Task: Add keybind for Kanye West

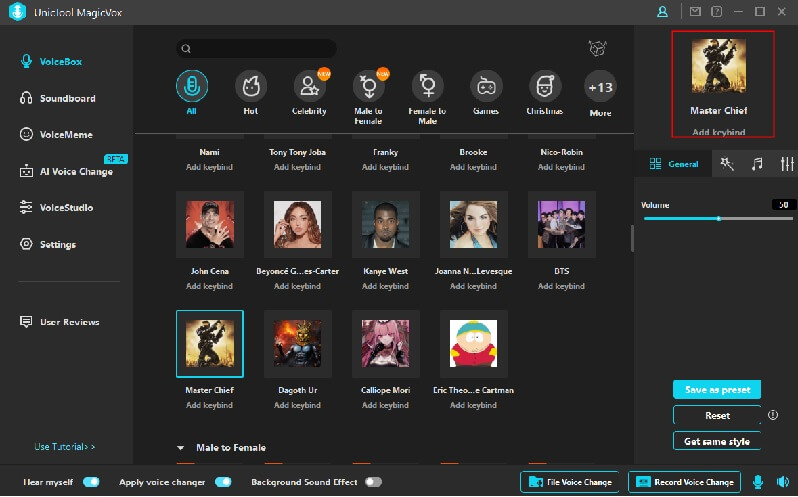Action: pyautogui.click(x=386, y=286)
